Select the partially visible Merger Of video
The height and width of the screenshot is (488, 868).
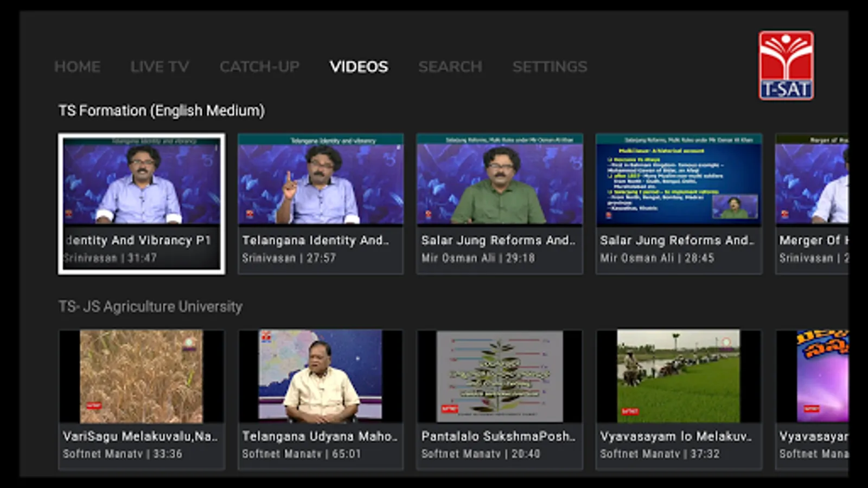click(812, 203)
